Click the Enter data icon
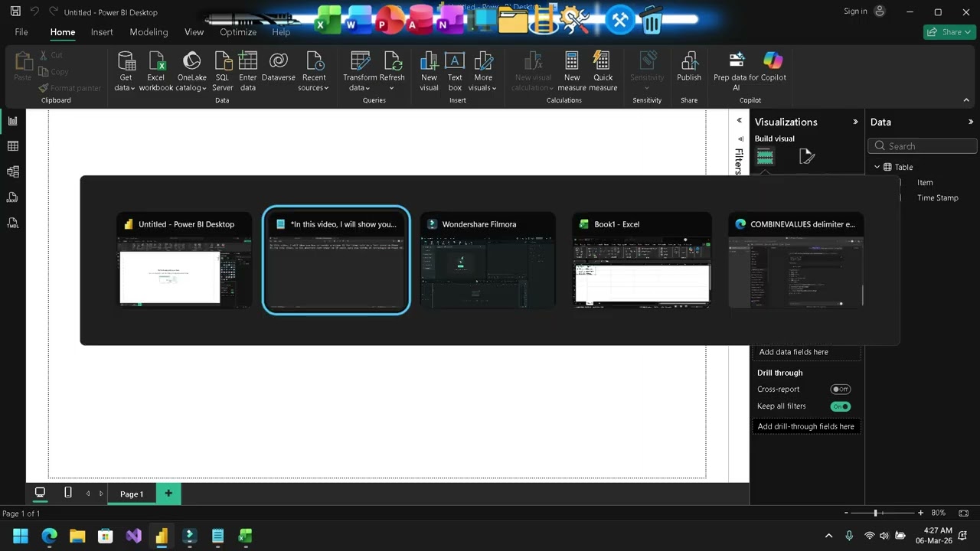 coord(247,61)
